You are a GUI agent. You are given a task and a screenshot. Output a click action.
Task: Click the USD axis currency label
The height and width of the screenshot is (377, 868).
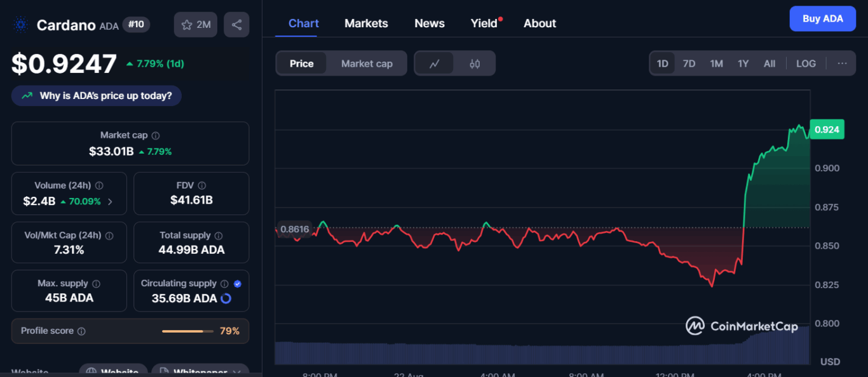coord(831,362)
